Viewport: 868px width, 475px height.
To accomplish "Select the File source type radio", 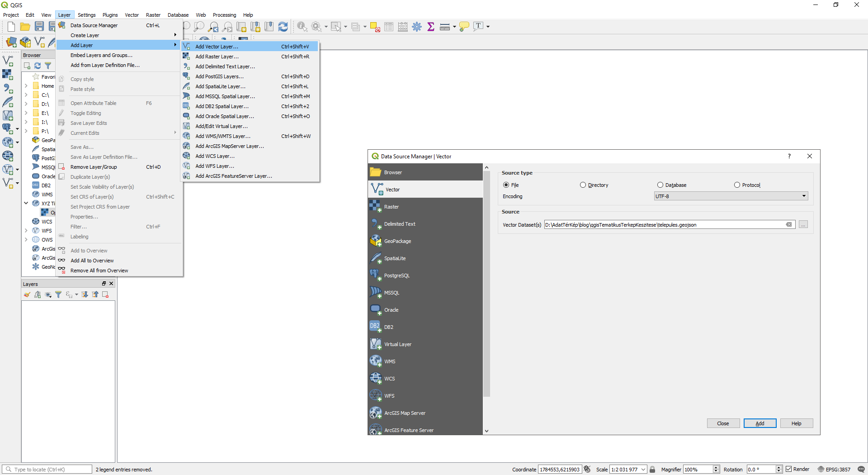I will click(x=506, y=185).
